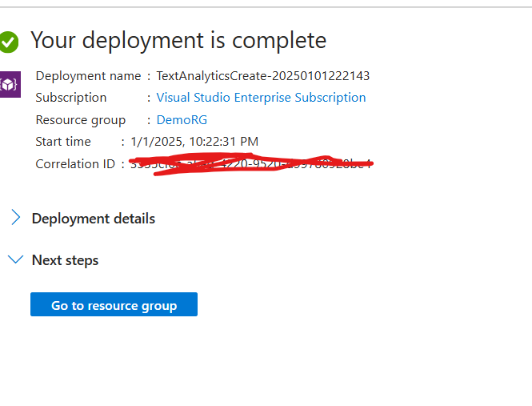Viewport: 532px width, 406px height.
Task: Collapse the Next steps chevron
Action: coord(16,259)
